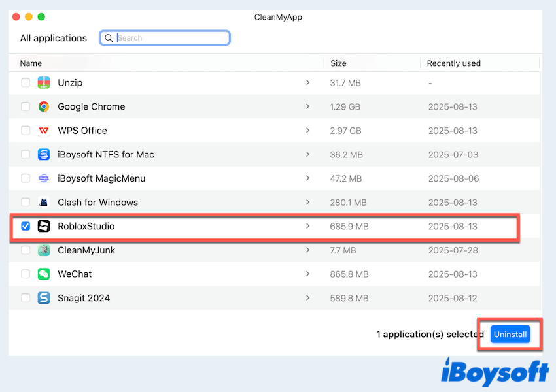This screenshot has width=556, height=392.
Task: Tick the Snagit 2024 checkbox
Action: (x=26, y=298)
